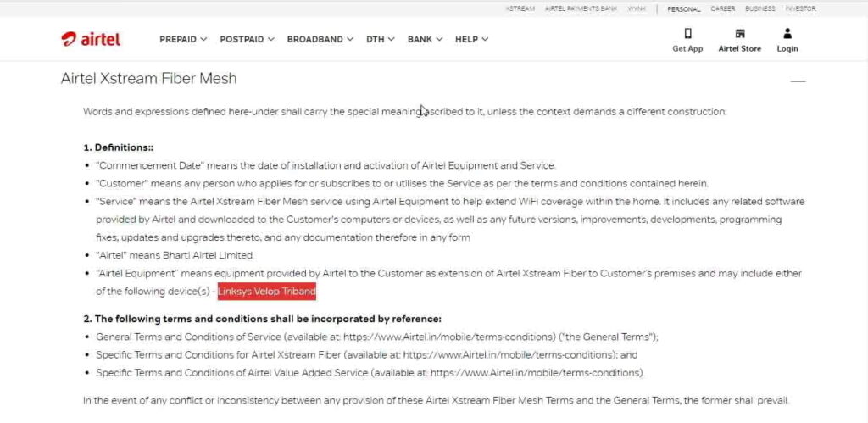Viewport: 868px width, 423px height.
Task: Click the 'Words and expressions defined' intro sentence
Action: coord(404,112)
